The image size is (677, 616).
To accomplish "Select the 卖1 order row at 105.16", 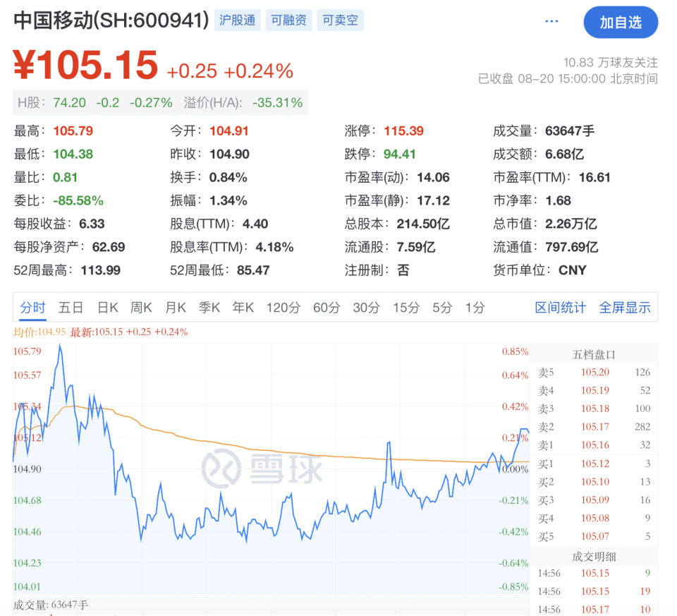I will point(594,445).
